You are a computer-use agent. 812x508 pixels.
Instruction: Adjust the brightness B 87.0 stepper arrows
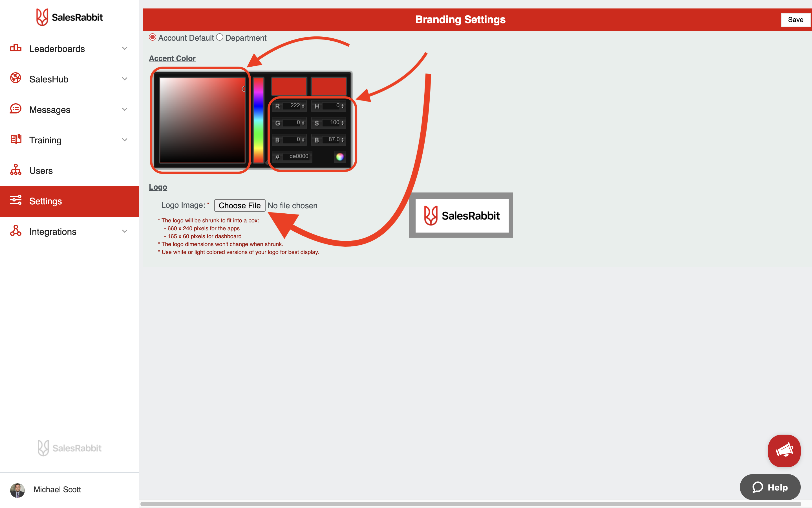[x=343, y=140]
